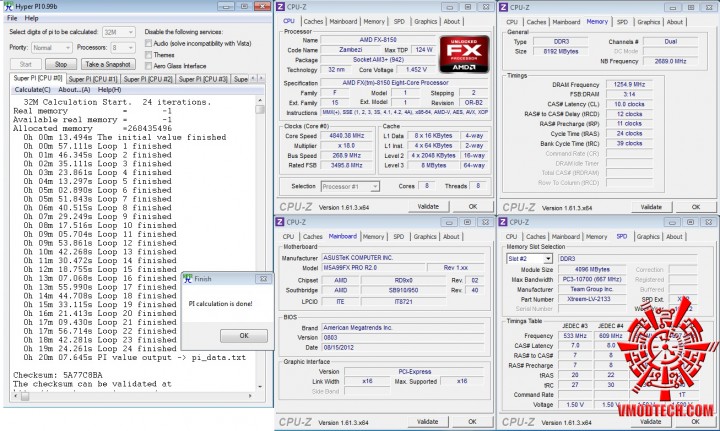
Task: Open the SPD tab in CPU-Z Memory window
Action: (x=622, y=22)
